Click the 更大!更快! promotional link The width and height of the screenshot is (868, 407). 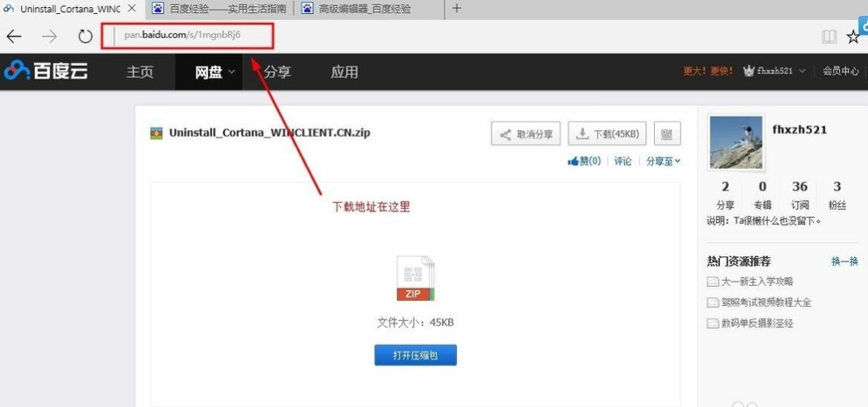click(708, 71)
